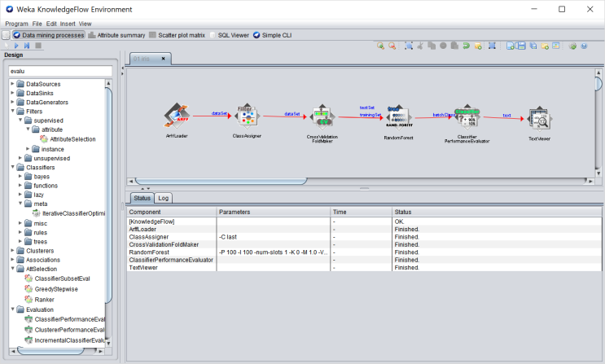Select the TextViewer node on canvas
The image size is (605, 364).
539,119
